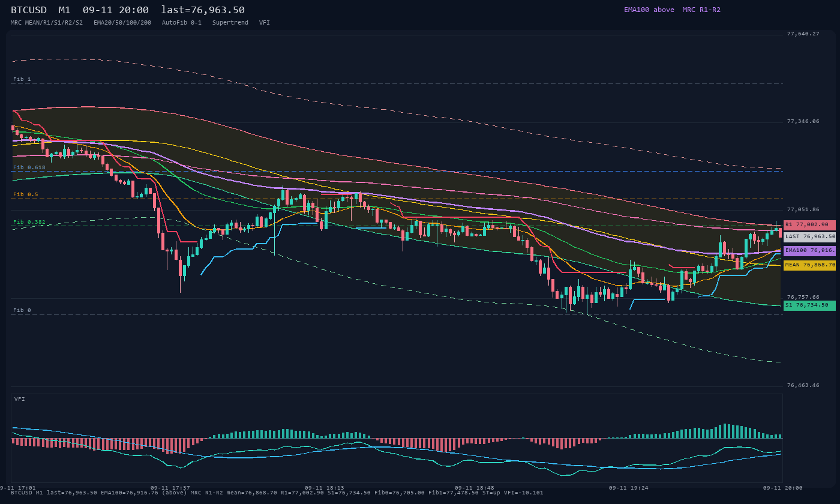Viewport: 840px width, 504px height.
Task: Select the MRC MEAN/R1/S1/R2/S2 legend entry
Action: click(x=47, y=22)
